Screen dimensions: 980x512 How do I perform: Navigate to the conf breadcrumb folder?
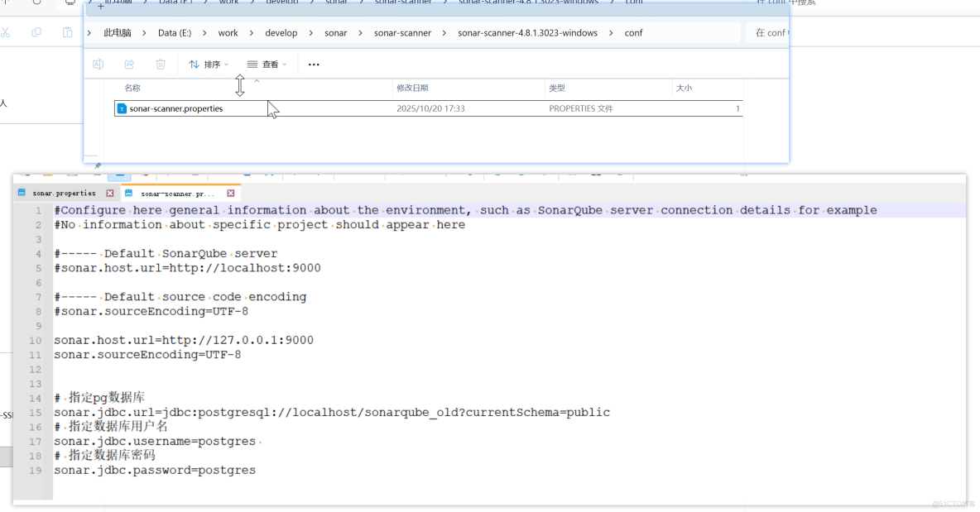(x=633, y=32)
